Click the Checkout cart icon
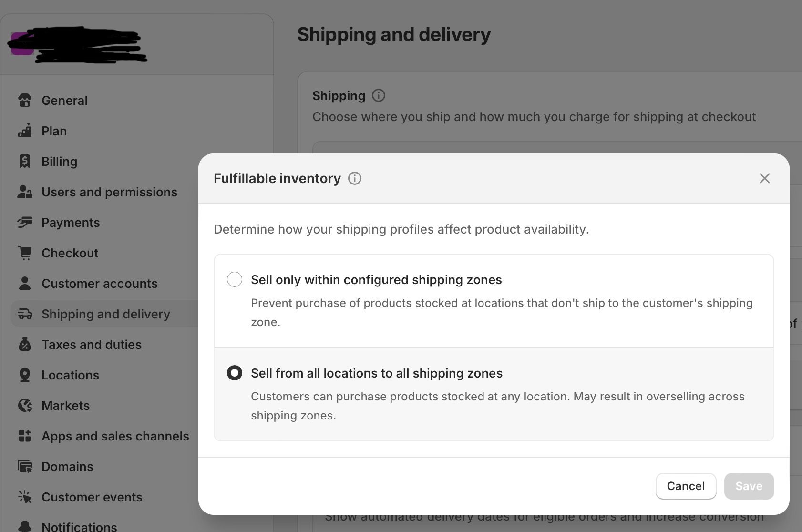 coord(25,253)
